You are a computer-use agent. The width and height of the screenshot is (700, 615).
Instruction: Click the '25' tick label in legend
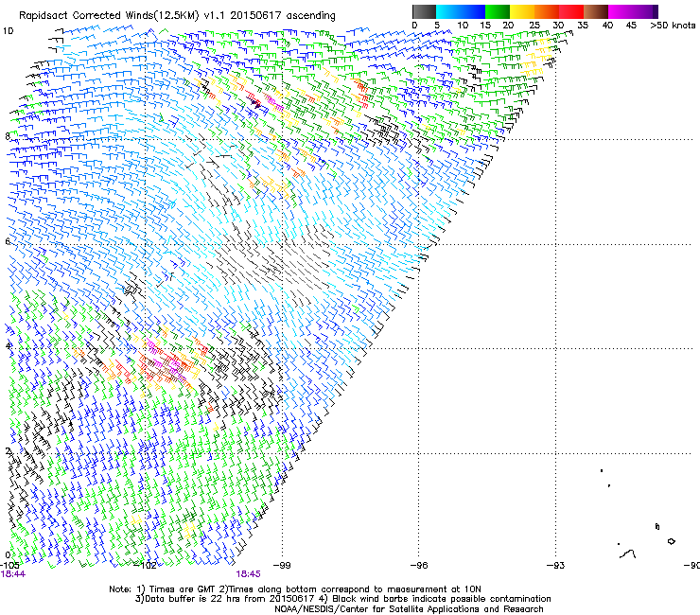pos(534,26)
